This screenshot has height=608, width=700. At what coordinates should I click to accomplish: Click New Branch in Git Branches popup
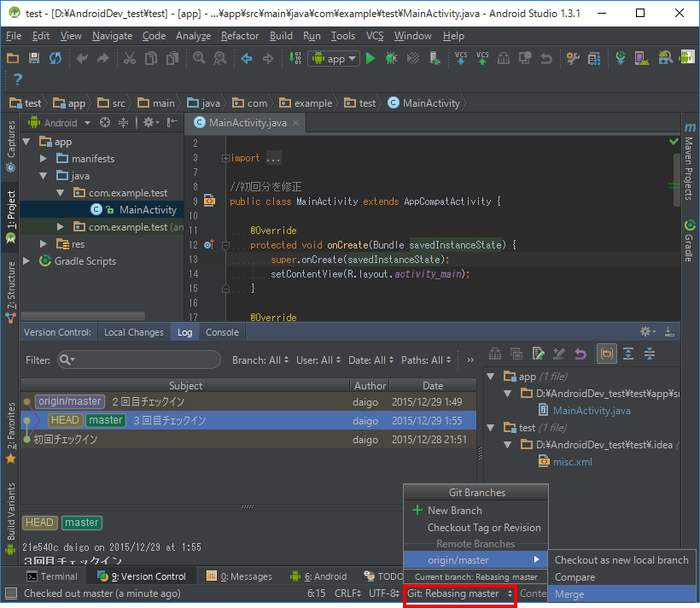(475, 510)
